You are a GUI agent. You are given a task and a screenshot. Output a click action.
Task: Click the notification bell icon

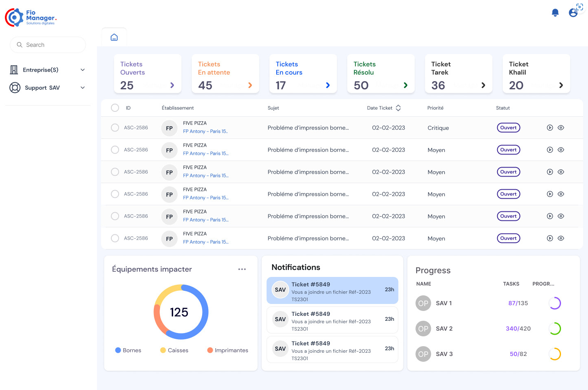[x=555, y=13]
